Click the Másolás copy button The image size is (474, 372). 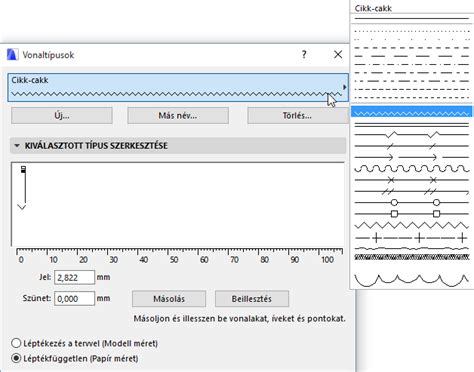coord(169,299)
